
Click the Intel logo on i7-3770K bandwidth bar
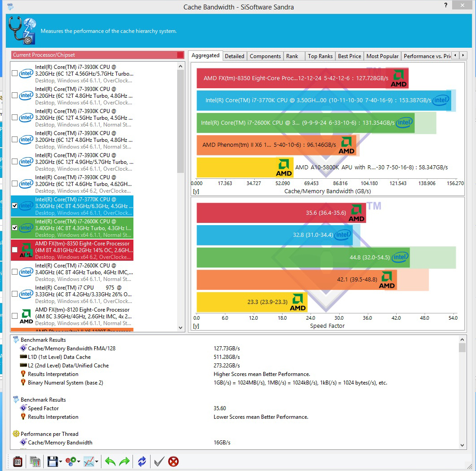point(441,100)
